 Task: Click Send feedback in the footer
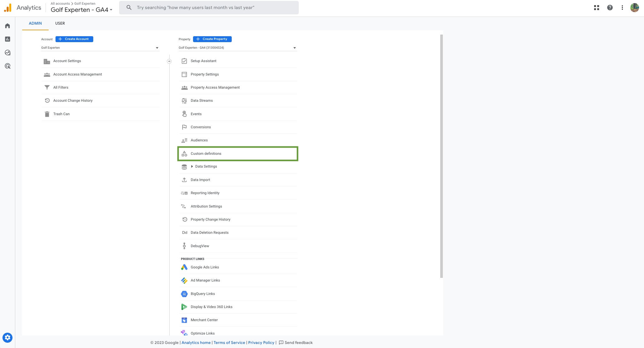pos(296,343)
